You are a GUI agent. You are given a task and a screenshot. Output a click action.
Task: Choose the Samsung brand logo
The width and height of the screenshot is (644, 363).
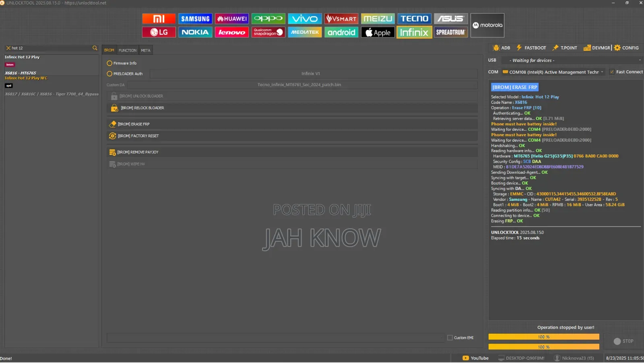pyautogui.click(x=195, y=19)
